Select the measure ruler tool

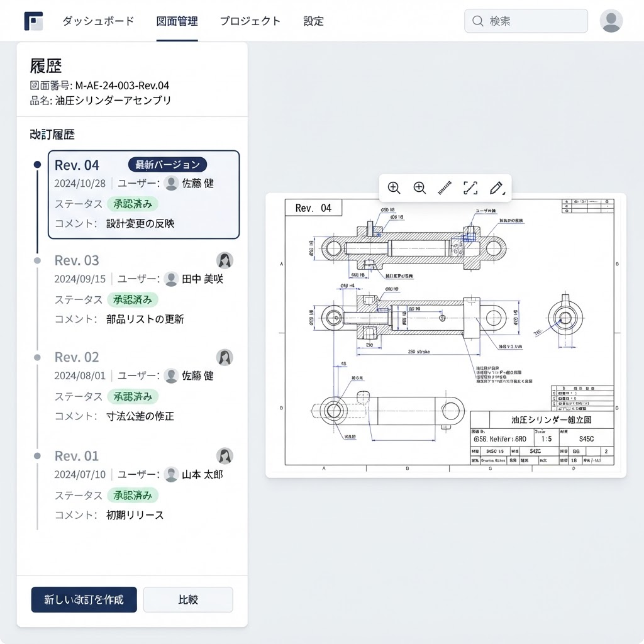click(x=445, y=187)
